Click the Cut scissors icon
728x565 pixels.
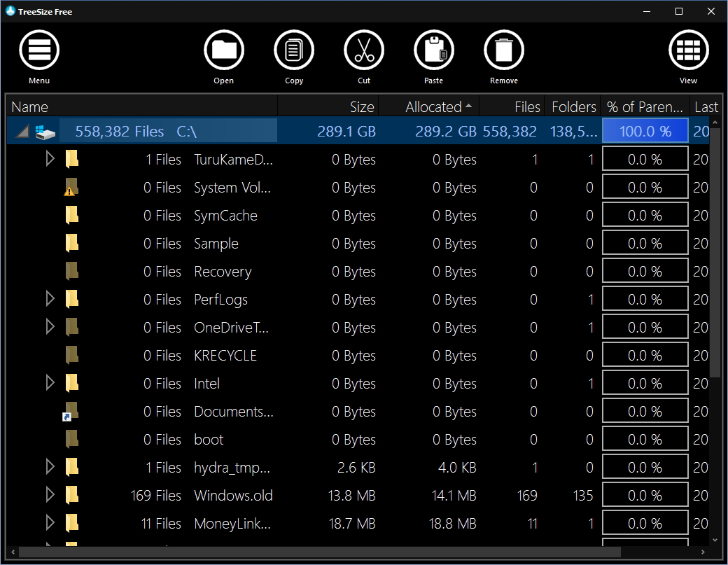pyautogui.click(x=364, y=50)
